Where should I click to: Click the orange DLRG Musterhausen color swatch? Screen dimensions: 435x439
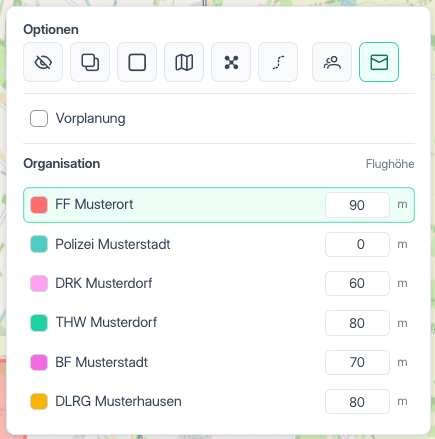(x=39, y=402)
